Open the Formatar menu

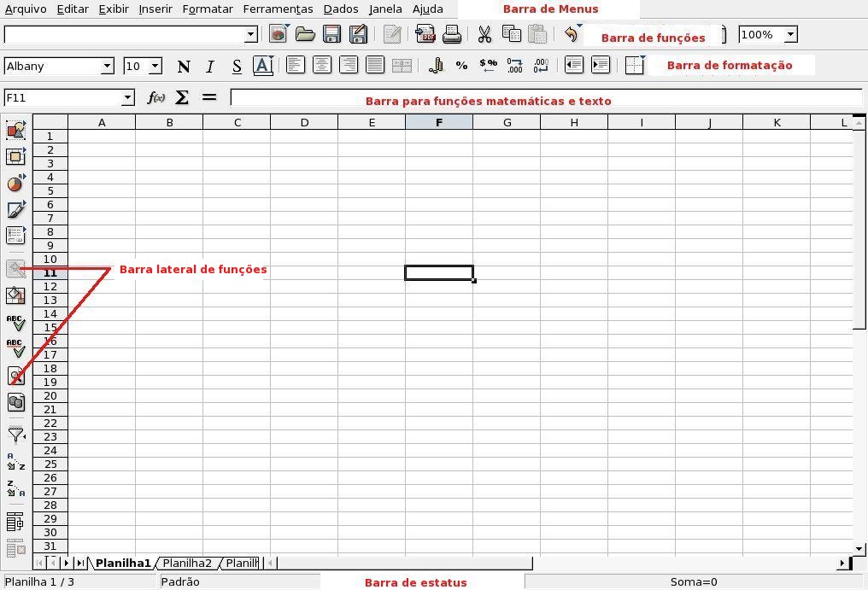tap(208, 9)
